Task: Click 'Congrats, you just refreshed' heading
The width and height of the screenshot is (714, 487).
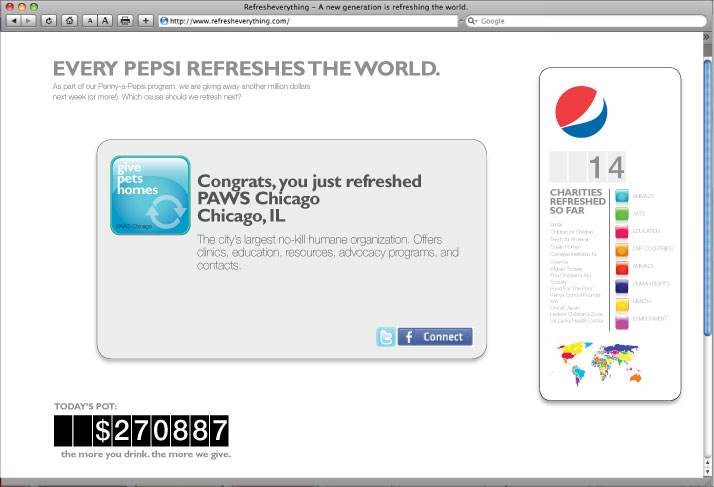Action: pos(309,181)
